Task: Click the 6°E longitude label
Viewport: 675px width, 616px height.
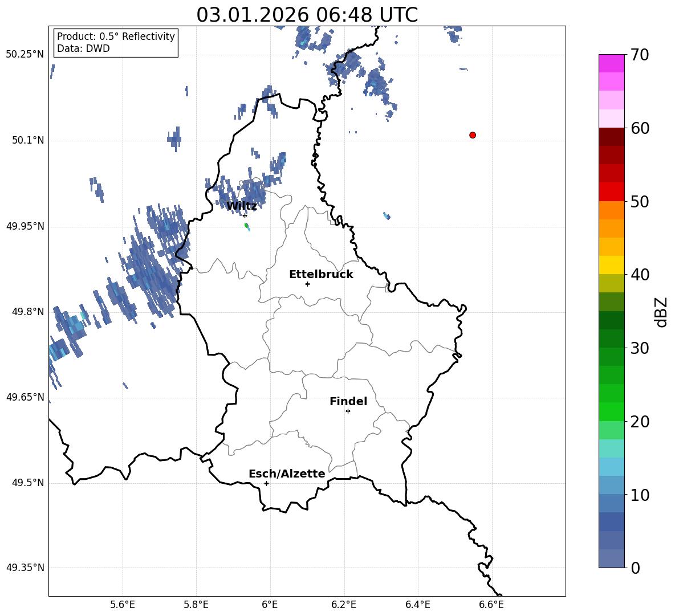Action: point(270,605)
